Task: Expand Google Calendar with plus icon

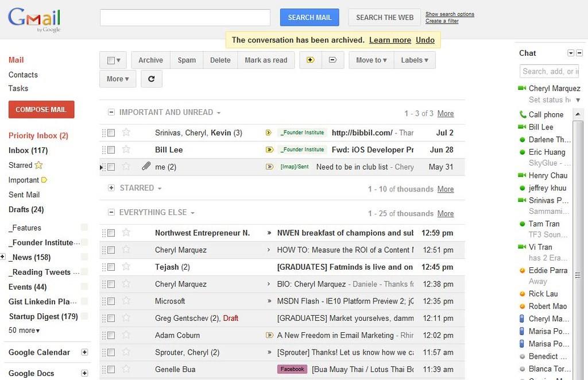Action: coord(84,352)
